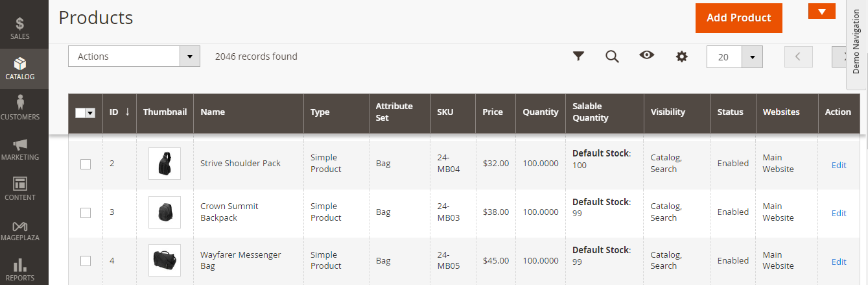Toggle the select-all checkbox in header
Image resolution: width=868 pixels, height=285 pixels.
(x=80, y=113)
